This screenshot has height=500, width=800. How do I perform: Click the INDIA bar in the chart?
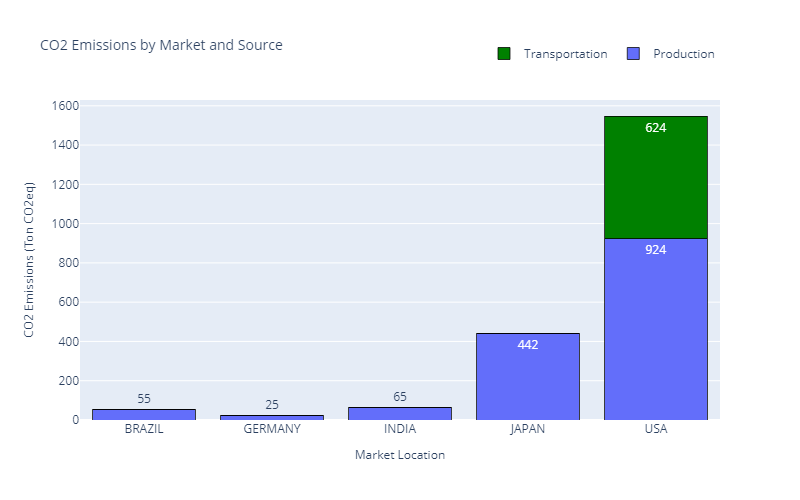(400, 413)
